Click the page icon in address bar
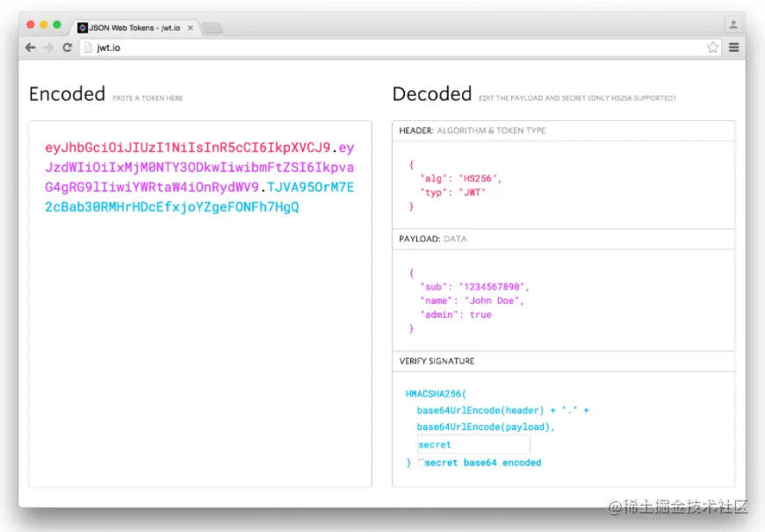 click(89, 47)
